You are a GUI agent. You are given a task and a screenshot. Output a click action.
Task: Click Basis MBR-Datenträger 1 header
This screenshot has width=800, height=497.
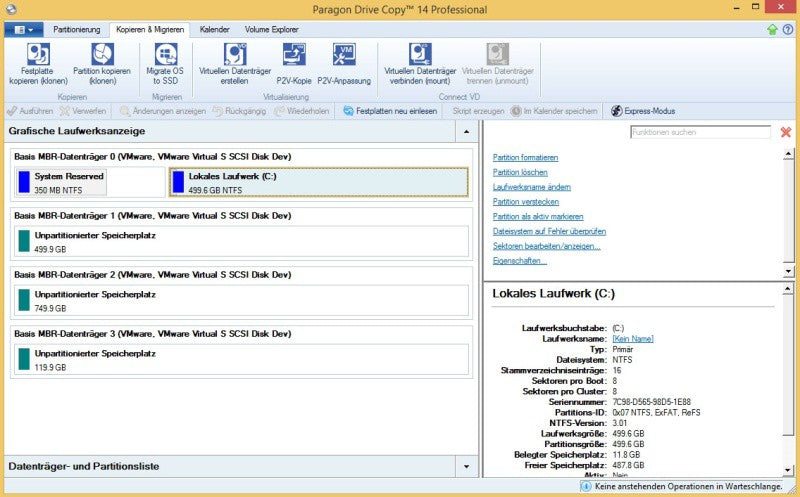click(153, 216)
